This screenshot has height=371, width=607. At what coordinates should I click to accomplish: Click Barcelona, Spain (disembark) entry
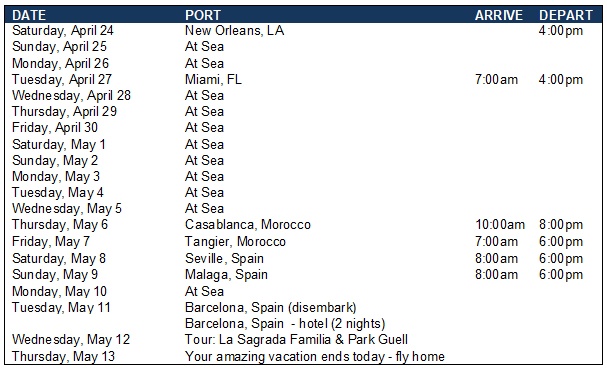271,307
